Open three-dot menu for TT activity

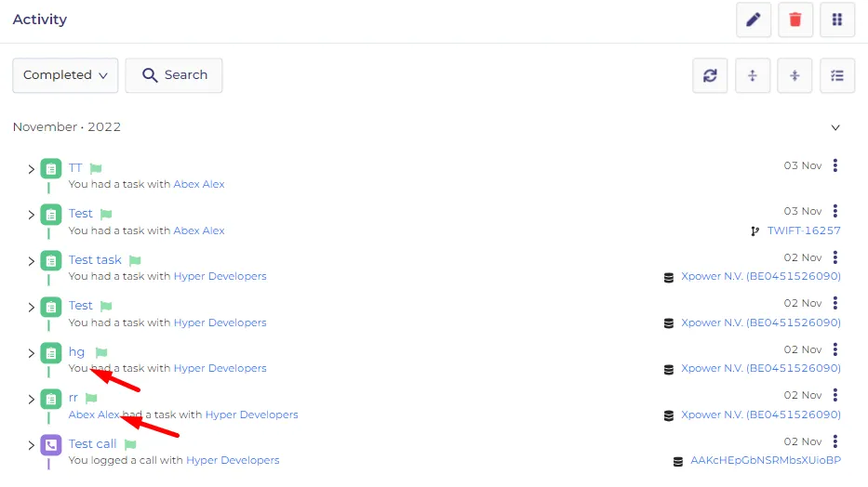835,165
